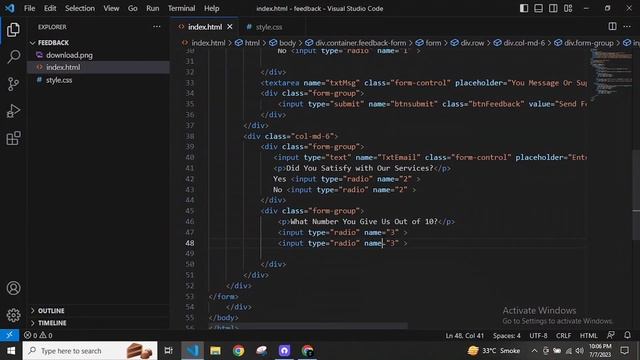
Task: Open editor More Actions ellipsis
Action: pyautogui.click(x=627, y=27)
